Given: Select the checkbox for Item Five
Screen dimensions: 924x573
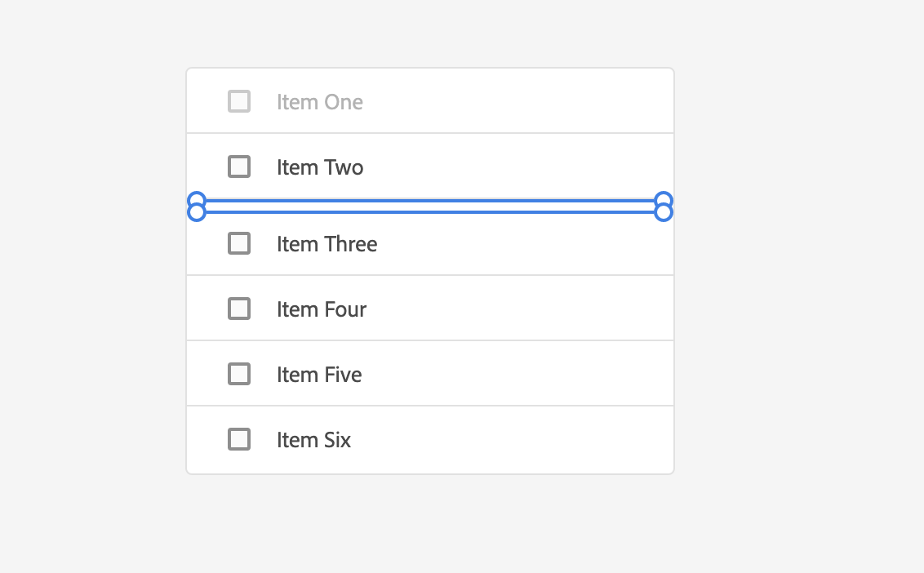Looking at the screenshot, I should 239,374.
